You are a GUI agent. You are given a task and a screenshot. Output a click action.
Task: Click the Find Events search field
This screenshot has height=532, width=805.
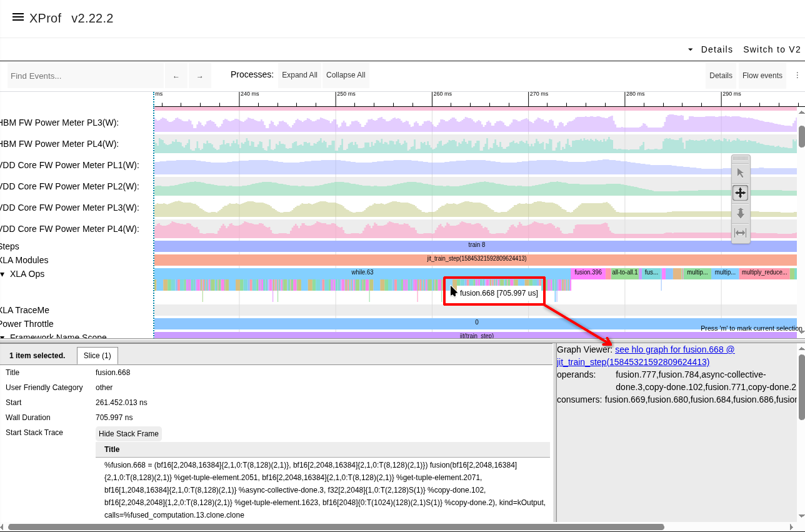coord(85,76)
